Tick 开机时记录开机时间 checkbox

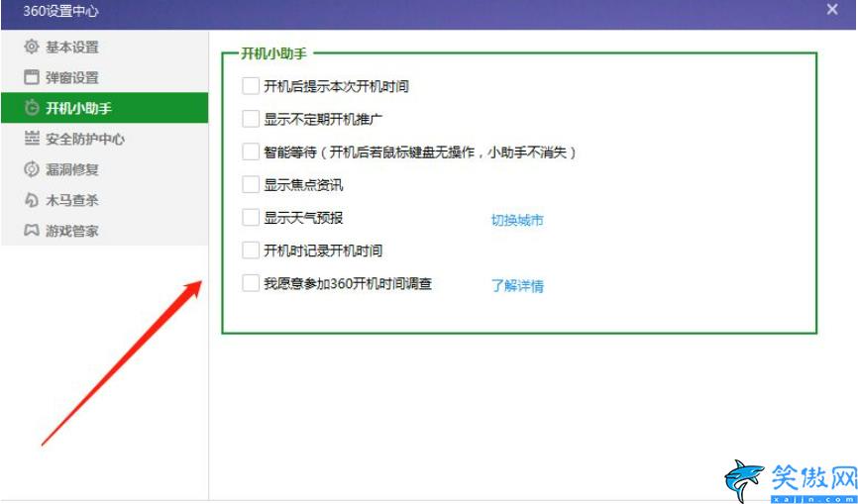coord(251,251)
